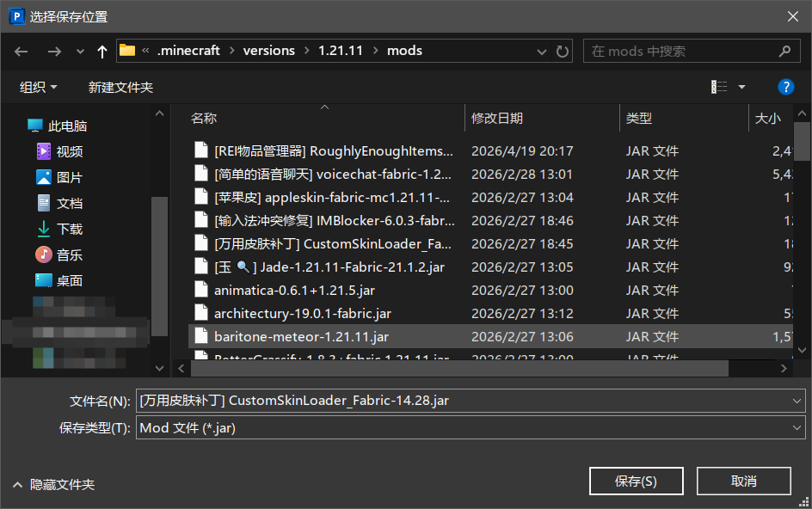Screen dimensions: 812x509
Task: Click the file list horizontal scrollbar
Action: click(459, 368)
